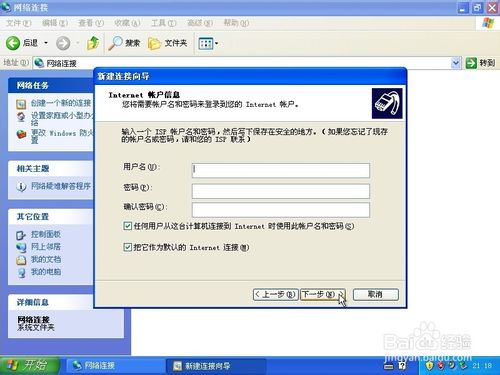The height and width of the screenshot is (375, 500).
Task: Click the Windows firewall task icon
Action: coord(21,134)
